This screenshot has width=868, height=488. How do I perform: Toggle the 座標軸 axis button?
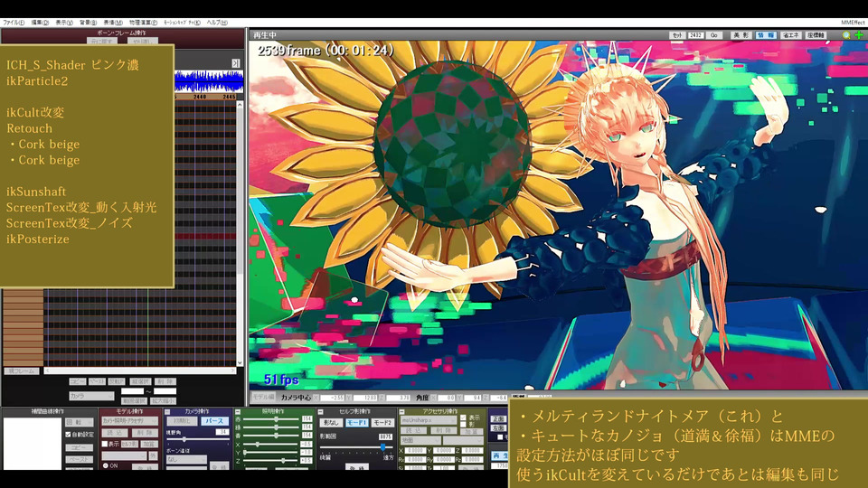click(816, 35)
